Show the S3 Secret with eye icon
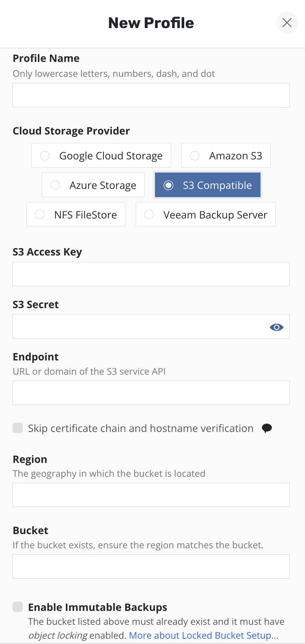 coord(276,327)
